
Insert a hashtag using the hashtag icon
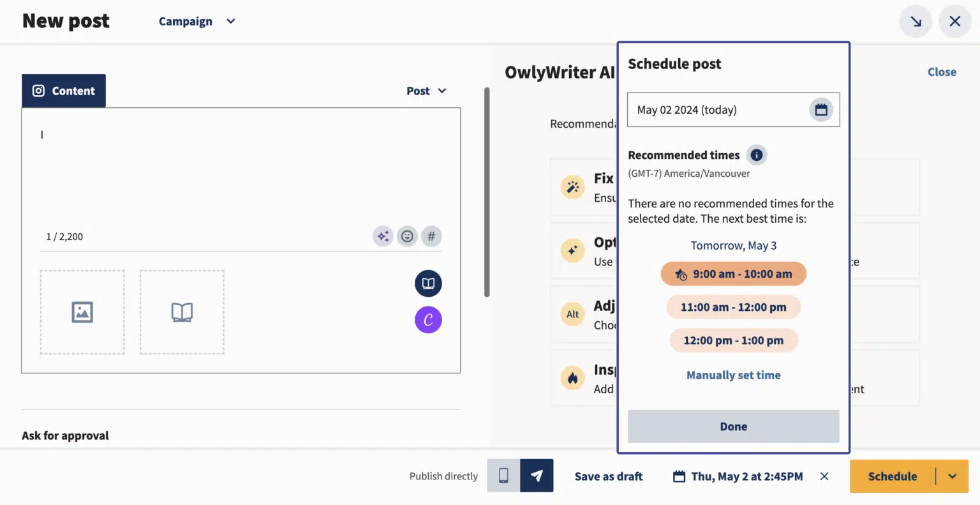click(x=431, y=236)
